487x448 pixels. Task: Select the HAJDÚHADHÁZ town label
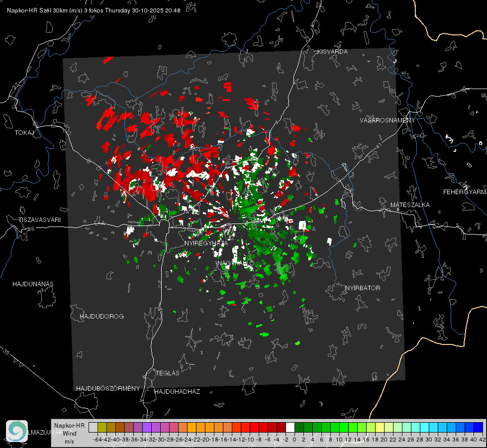[x=177, y=392]
